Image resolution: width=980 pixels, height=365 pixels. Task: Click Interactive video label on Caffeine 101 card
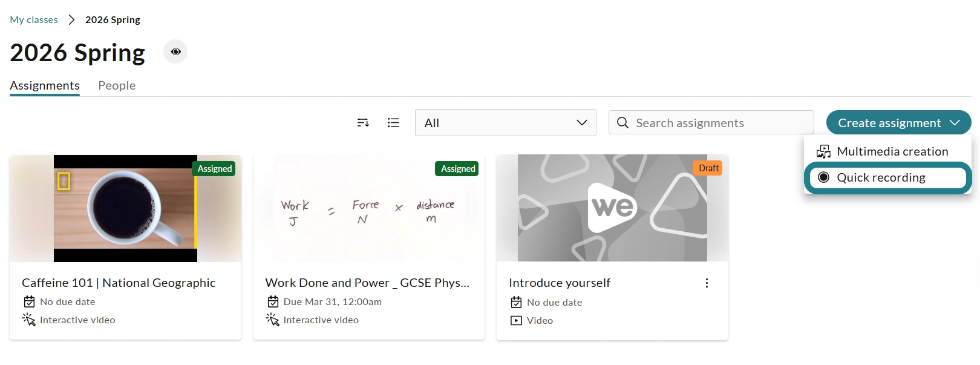pyautogui.click(x=77, y=320)
